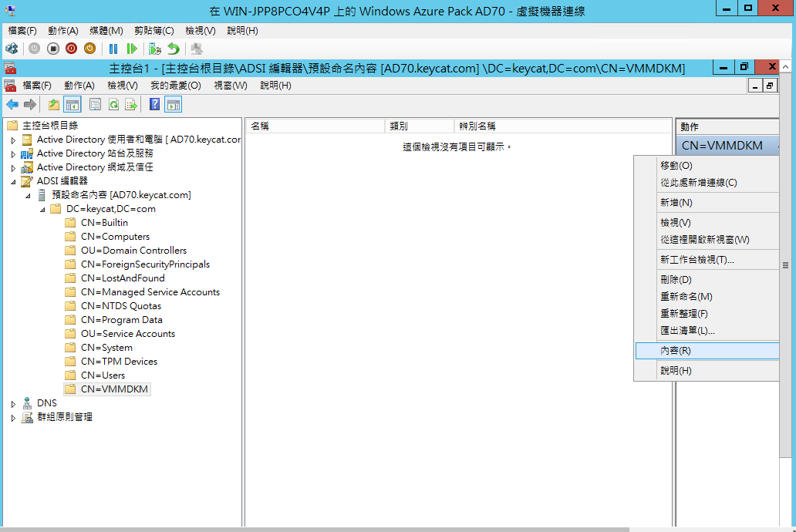Click the Export List toolbar icon

131,105
